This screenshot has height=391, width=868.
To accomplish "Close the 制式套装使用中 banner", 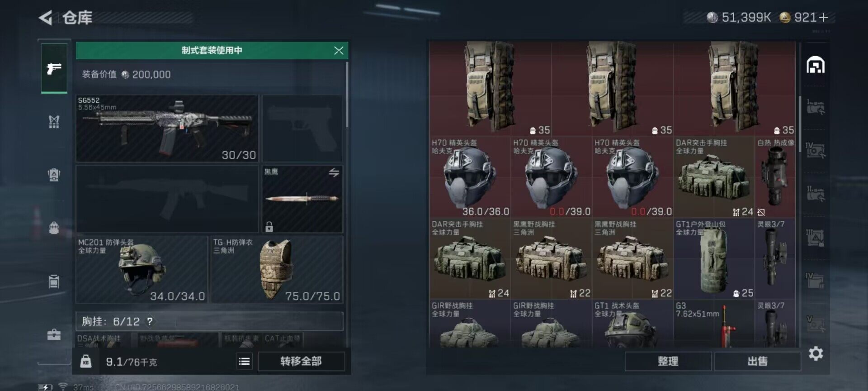I will 339,50.
